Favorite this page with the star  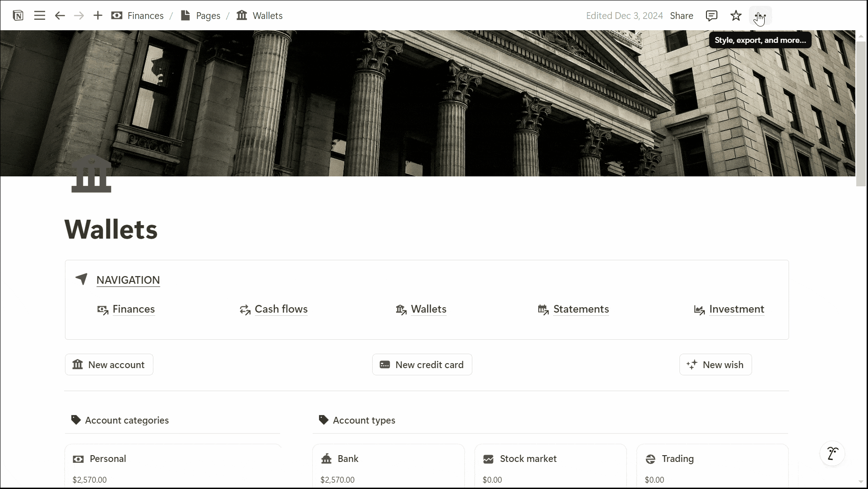[x=736, y=16]
